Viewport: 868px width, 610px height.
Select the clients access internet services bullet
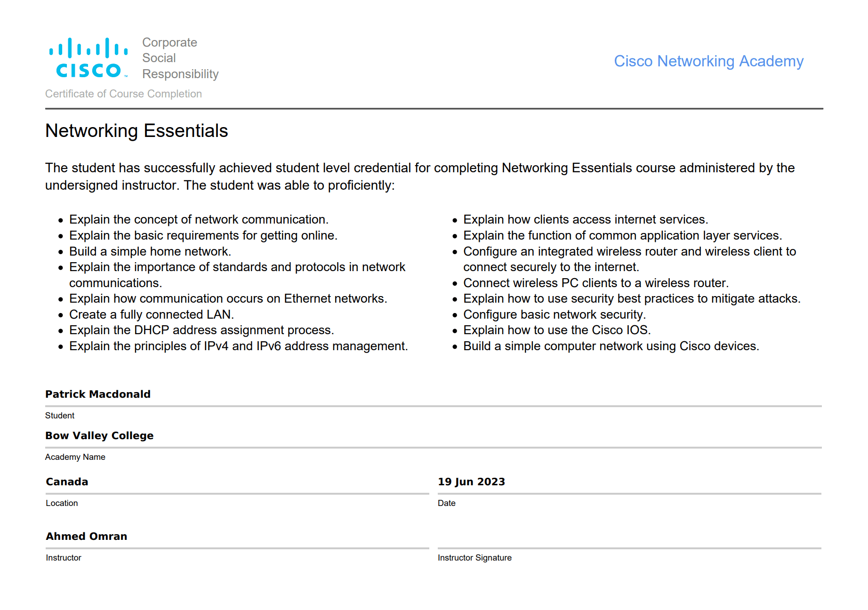pos(586,219)
